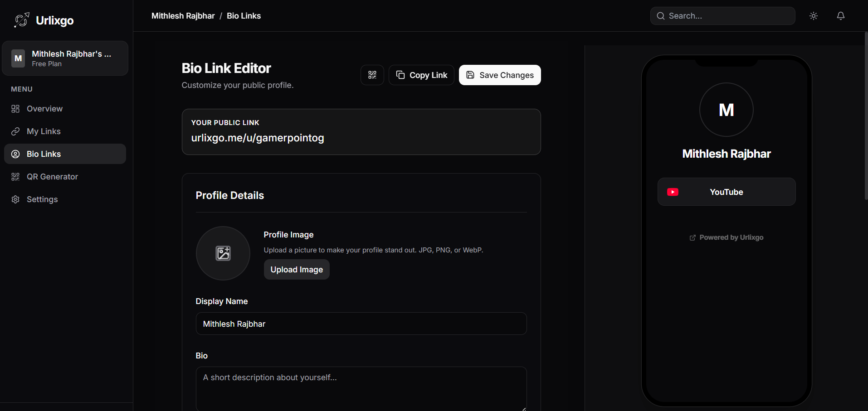The image size is (868, 411).
Task: Edit the Display Name input field
Action: pyautogui.click(x=361, y=324)
